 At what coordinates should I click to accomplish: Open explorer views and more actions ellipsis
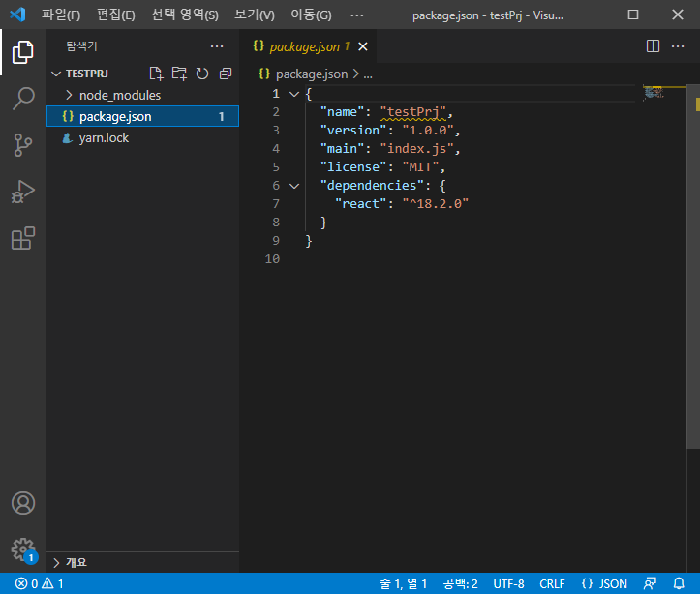pos(217,46)
